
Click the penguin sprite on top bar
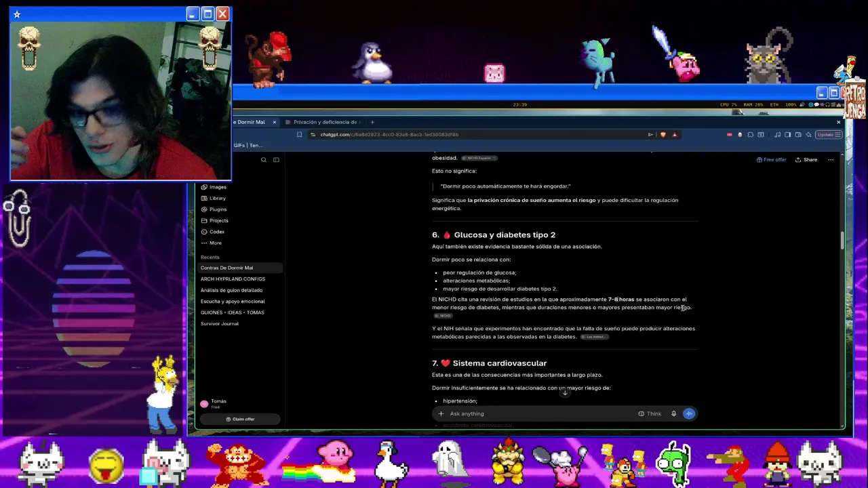372,63
